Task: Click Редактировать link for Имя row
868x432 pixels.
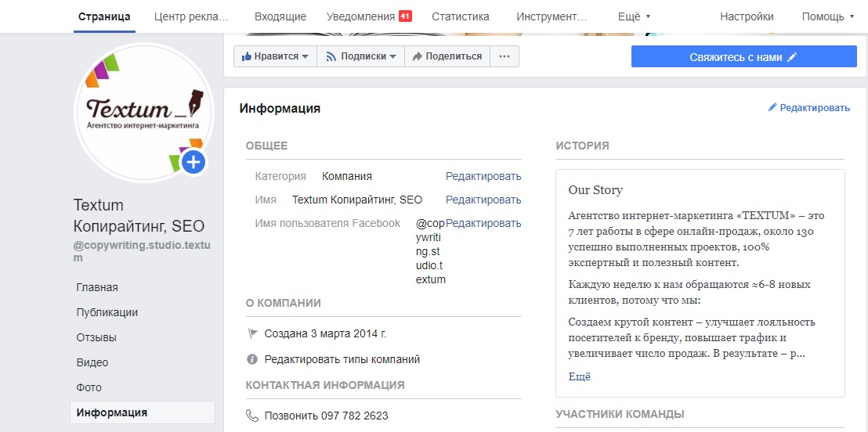Action: pos(483,200)
